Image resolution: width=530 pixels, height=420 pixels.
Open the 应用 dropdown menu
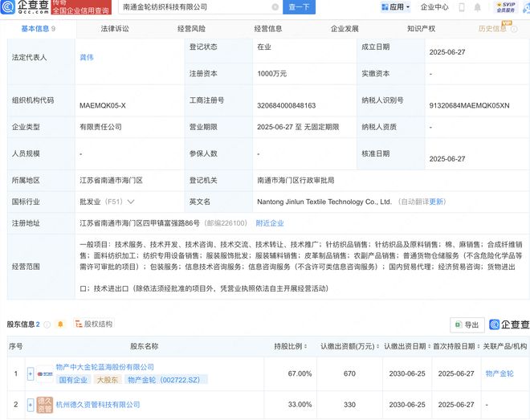396,6
